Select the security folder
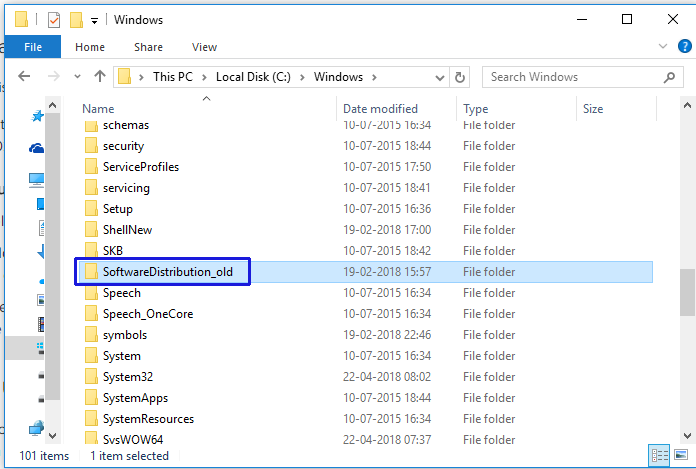This screenshot has width=696, height=469. (364, 146)
